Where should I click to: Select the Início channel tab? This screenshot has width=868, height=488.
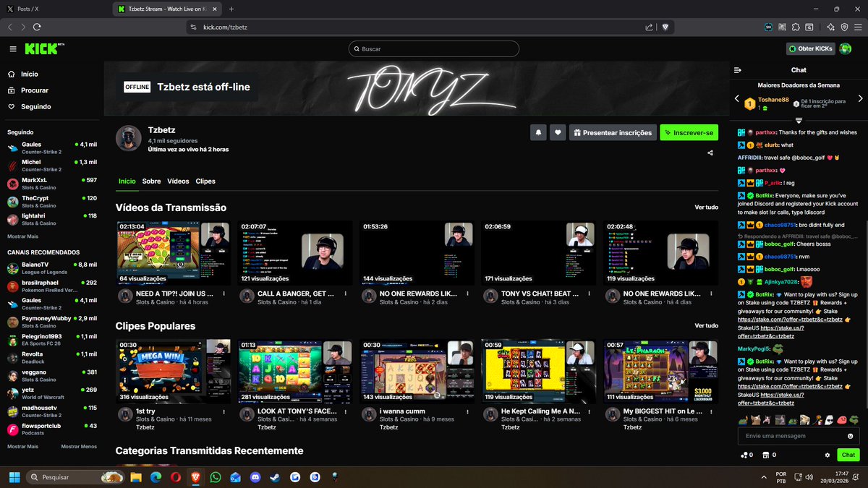pos(127,181)
